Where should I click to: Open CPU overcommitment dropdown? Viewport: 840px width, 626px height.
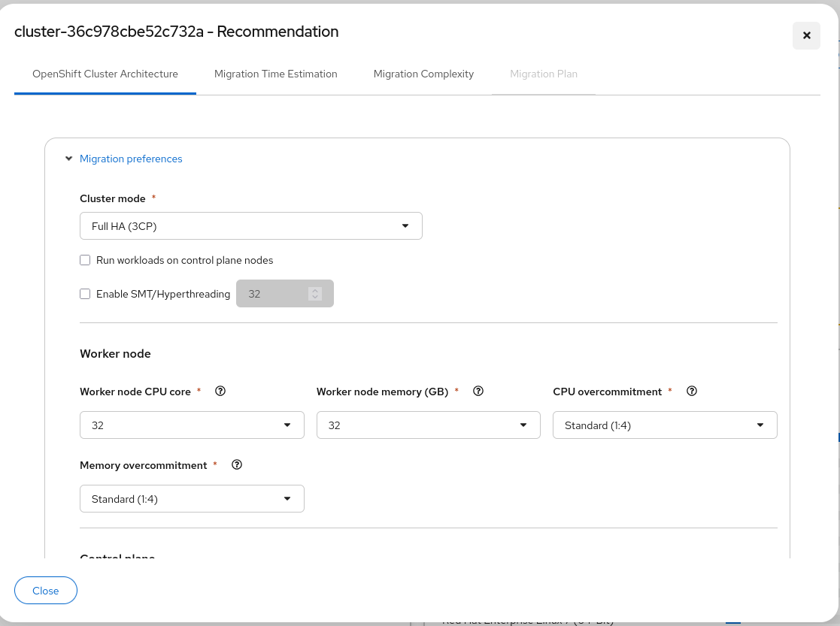pos(665,425)
